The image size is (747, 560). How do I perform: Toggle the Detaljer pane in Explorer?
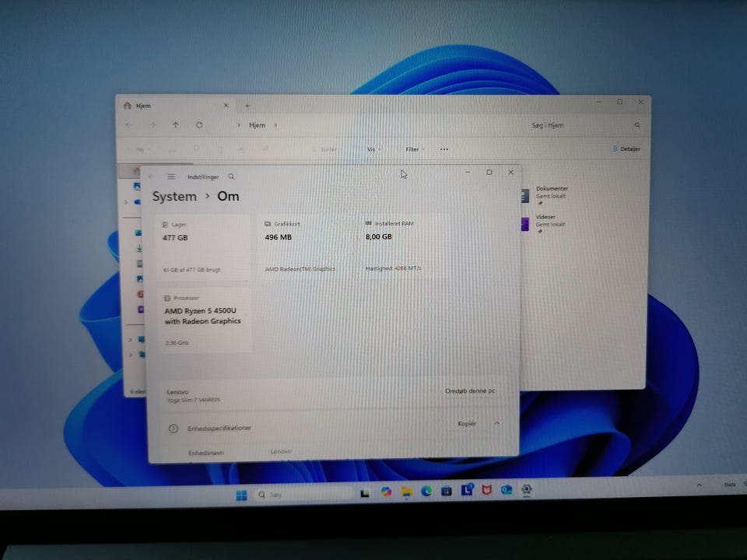point(626,149)
